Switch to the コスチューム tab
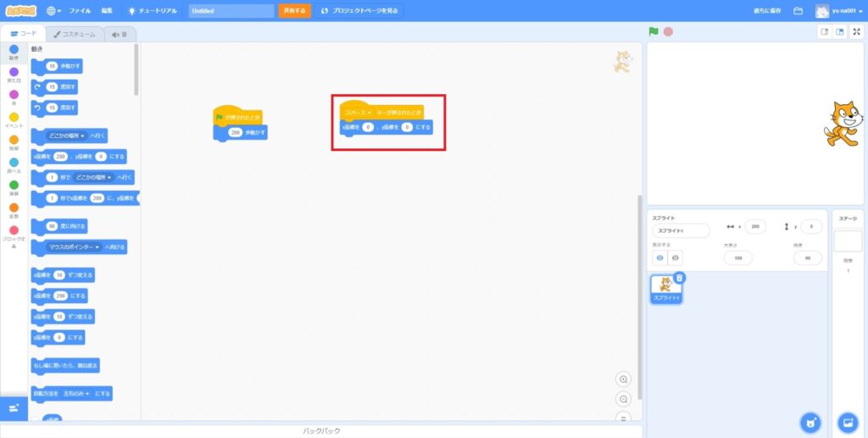Viewport: 868px width, 438px height. click(75, 34)
